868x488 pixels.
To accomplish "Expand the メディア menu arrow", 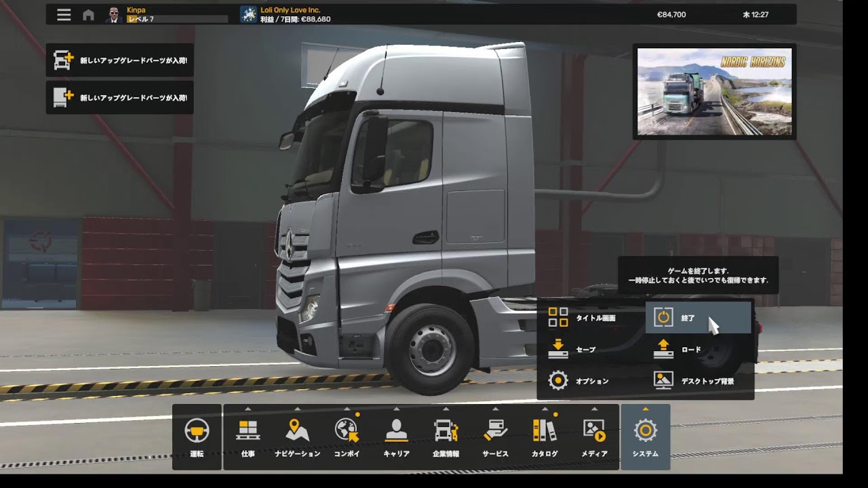I will coord(595,409).
